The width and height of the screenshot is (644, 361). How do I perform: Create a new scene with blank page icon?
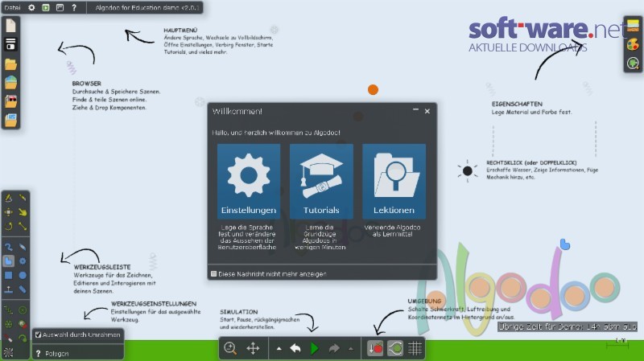pyautogui.click(x=10, y=25)
